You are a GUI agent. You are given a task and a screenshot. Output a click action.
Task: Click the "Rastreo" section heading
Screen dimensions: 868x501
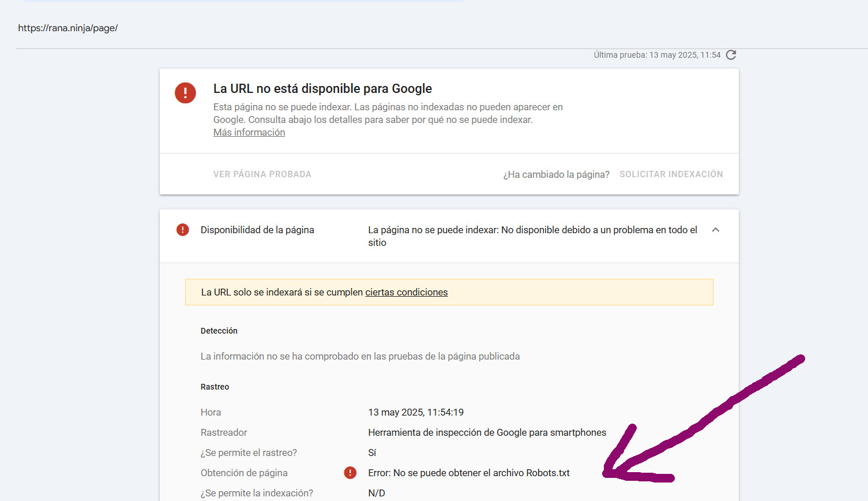(215, 386)
